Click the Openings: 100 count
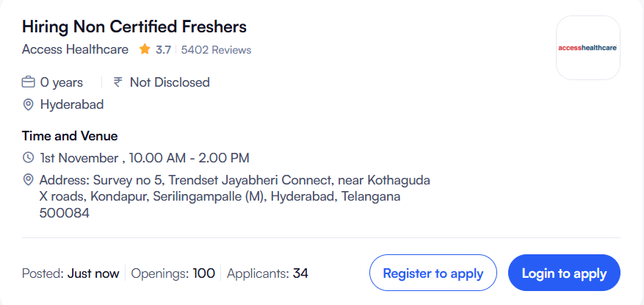 [x=173, y=273]
